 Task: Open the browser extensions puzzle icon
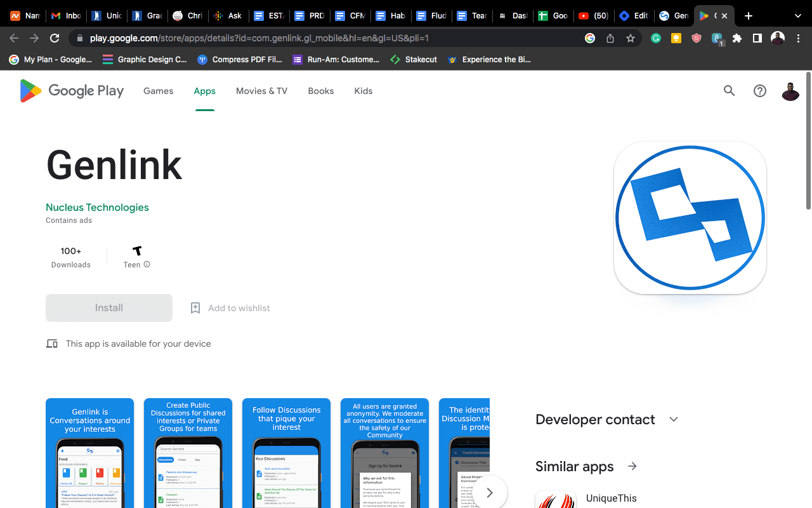tap(737, 38)
